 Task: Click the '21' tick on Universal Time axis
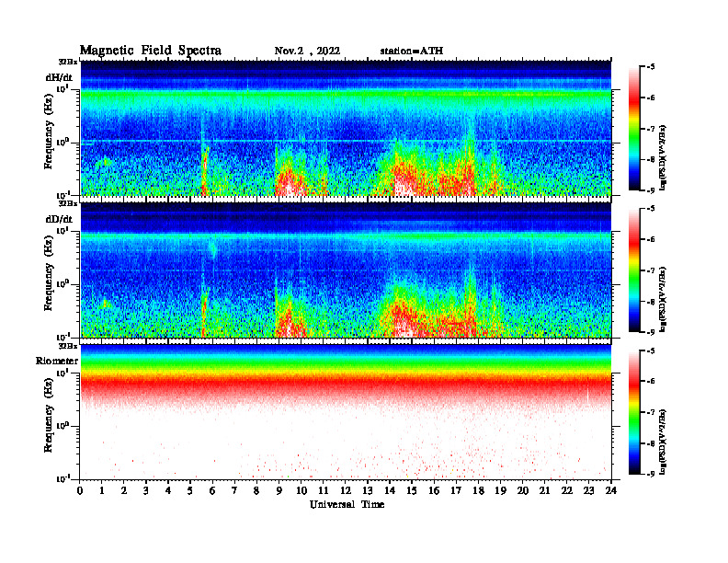point(544,491)
